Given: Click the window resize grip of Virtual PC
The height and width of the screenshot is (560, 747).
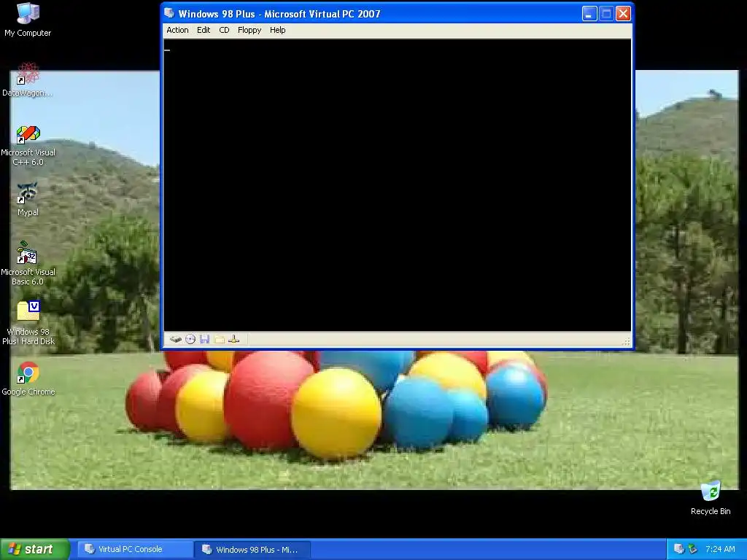Looking at the screenshot, I should [x=627, y=341].
